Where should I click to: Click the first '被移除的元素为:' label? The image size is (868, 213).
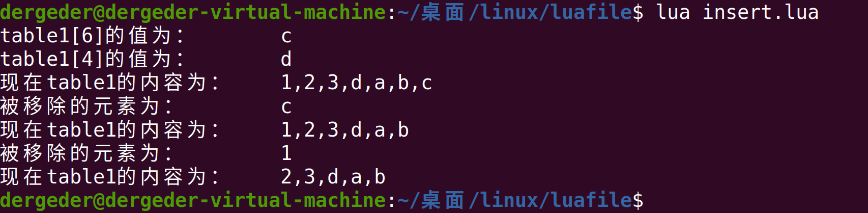point(86,106)
